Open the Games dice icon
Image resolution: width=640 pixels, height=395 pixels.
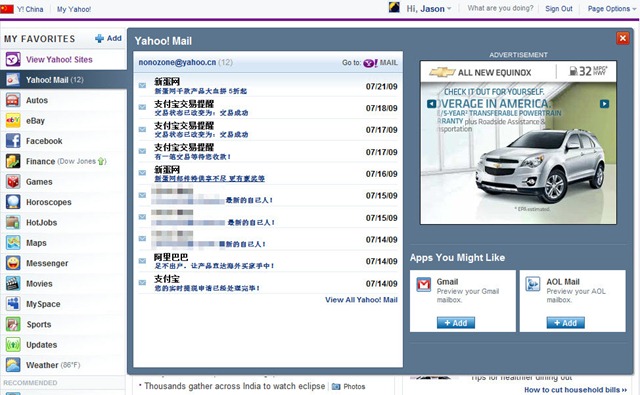13,182
